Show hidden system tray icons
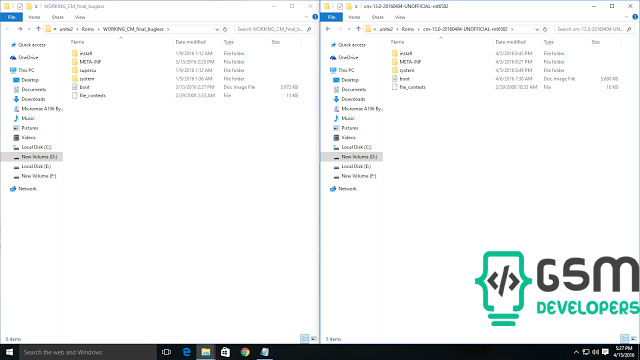The width and height of the screenshot is (640, 360). coord(576,352)
